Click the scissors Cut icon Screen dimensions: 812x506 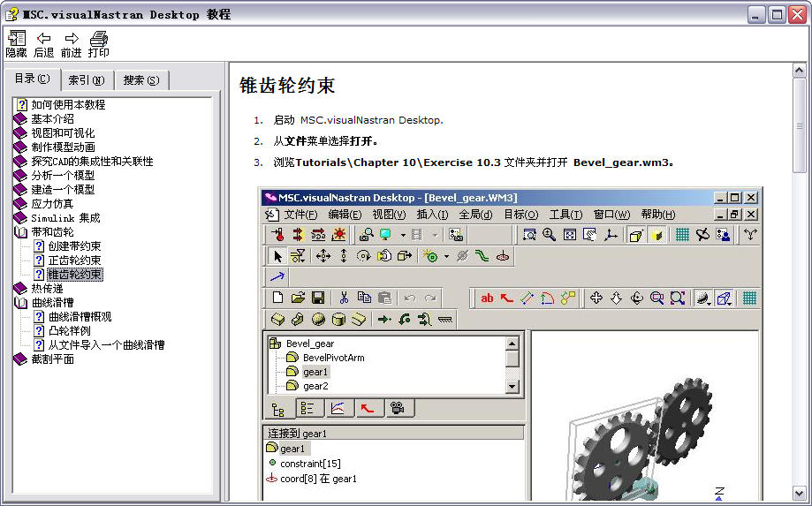click(344, 298)
